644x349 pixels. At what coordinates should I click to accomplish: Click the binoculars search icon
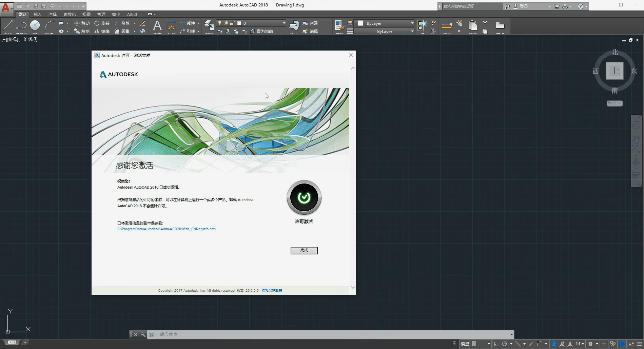click(507, 6)
